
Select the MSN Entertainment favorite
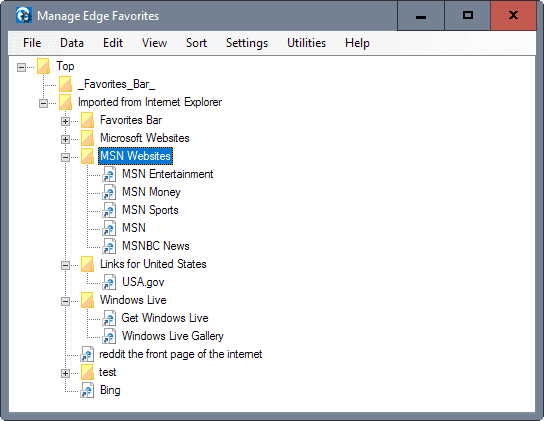(168, 174)
